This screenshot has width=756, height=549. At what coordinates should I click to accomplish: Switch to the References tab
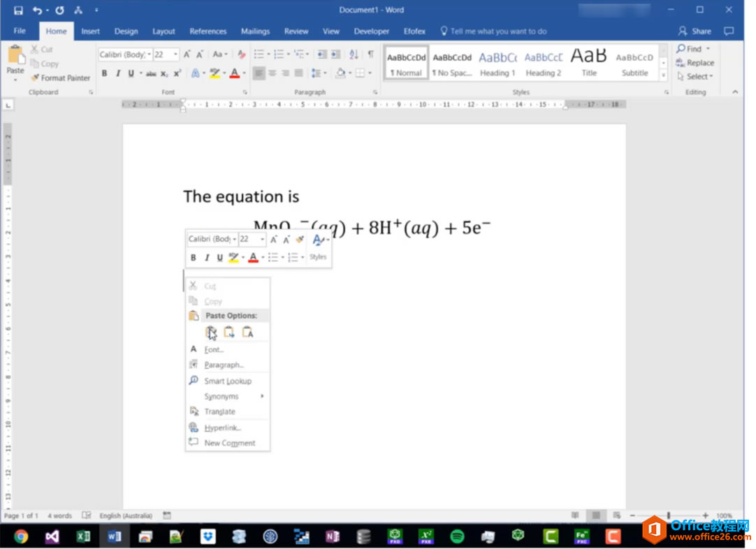click(208, 31)
